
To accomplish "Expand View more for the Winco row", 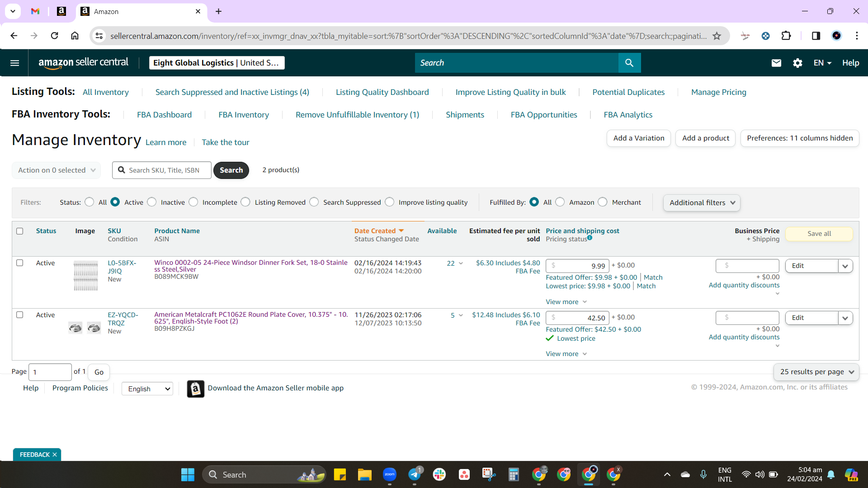I will (566, 302).
